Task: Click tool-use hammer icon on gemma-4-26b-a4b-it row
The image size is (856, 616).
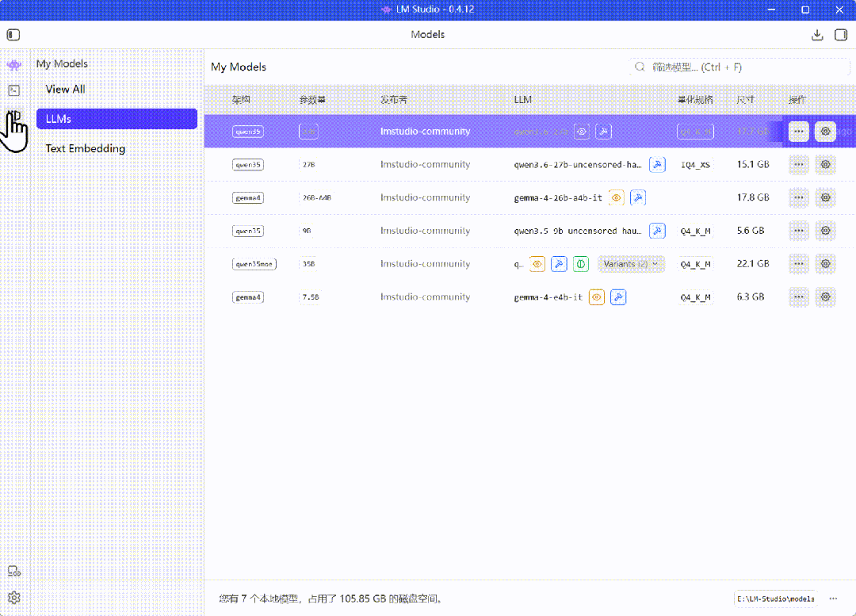Action: click(637, 197)
